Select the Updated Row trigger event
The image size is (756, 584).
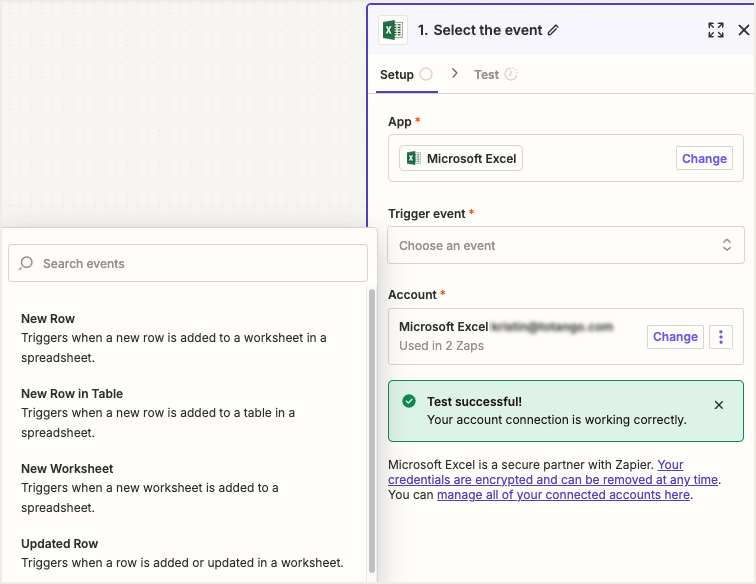coord(185,553)
